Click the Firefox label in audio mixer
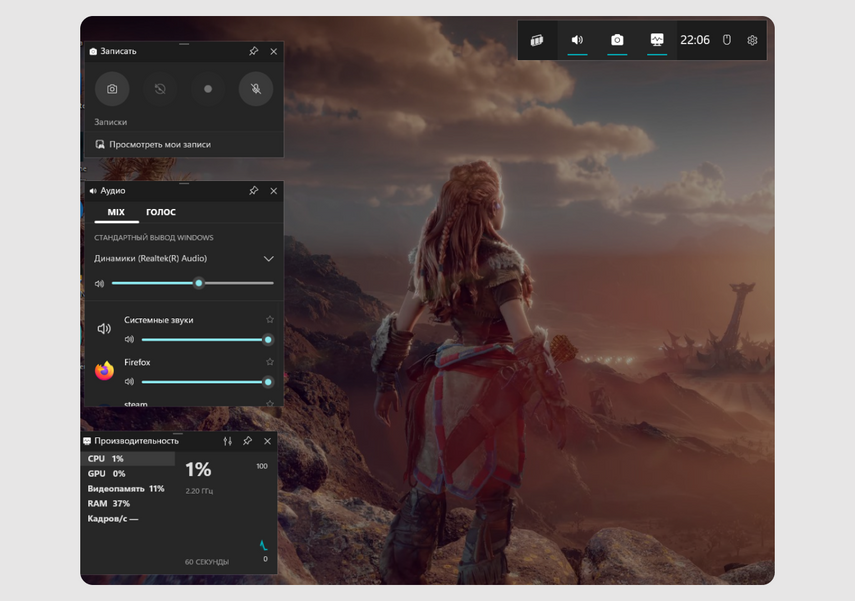This screenshot has width=855, height=601. click(x=137, y=362)
